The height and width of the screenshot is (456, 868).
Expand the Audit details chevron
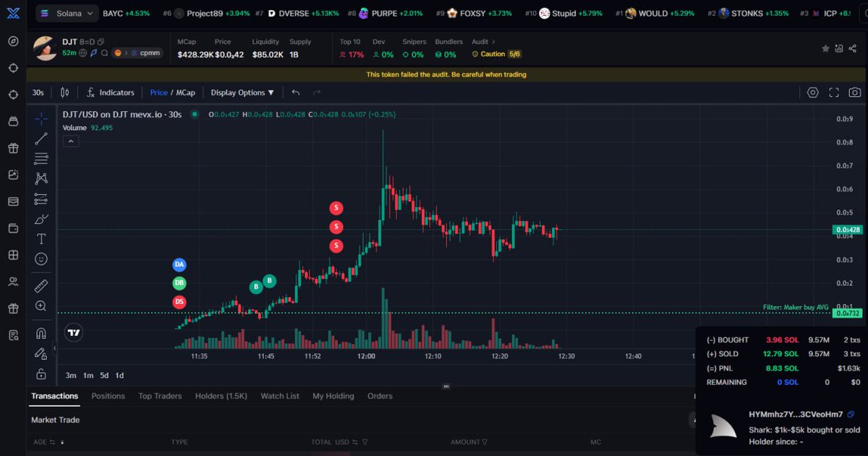(494, 42)
